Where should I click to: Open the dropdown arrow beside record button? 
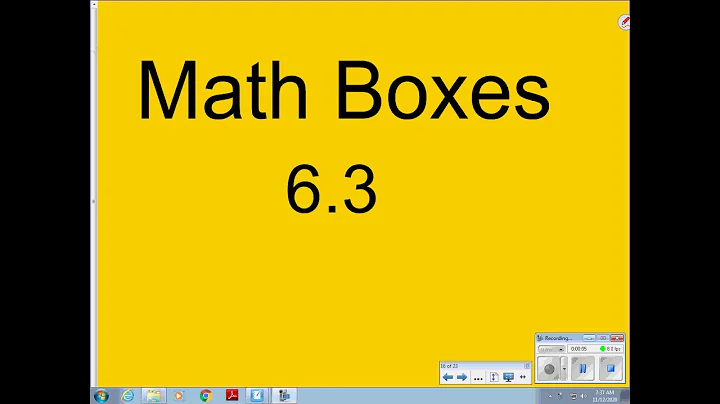[564, 369]
